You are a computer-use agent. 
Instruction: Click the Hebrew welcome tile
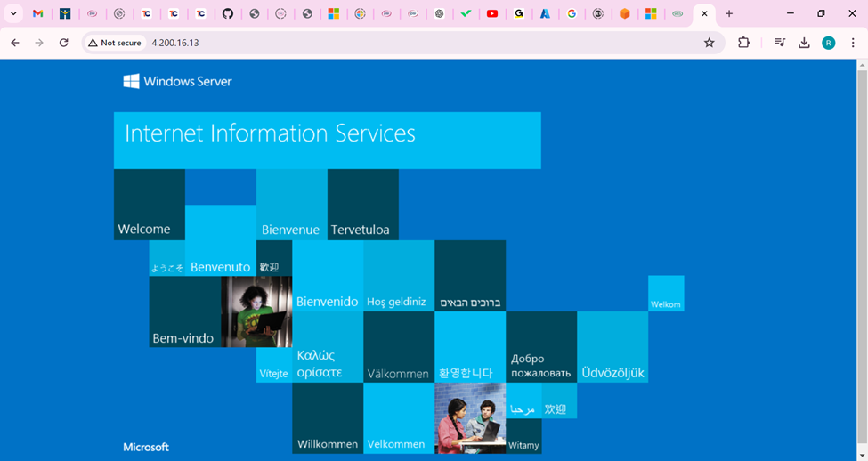point(470,276)
